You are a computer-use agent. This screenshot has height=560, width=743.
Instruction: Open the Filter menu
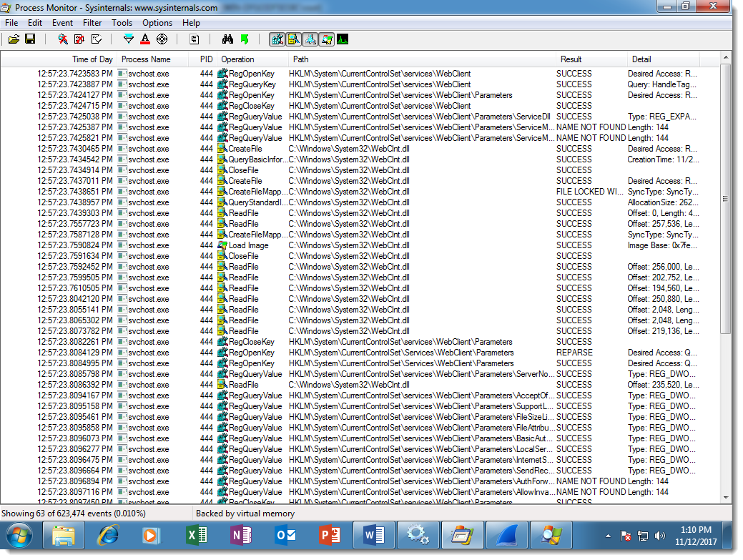(x=92, y=23)
